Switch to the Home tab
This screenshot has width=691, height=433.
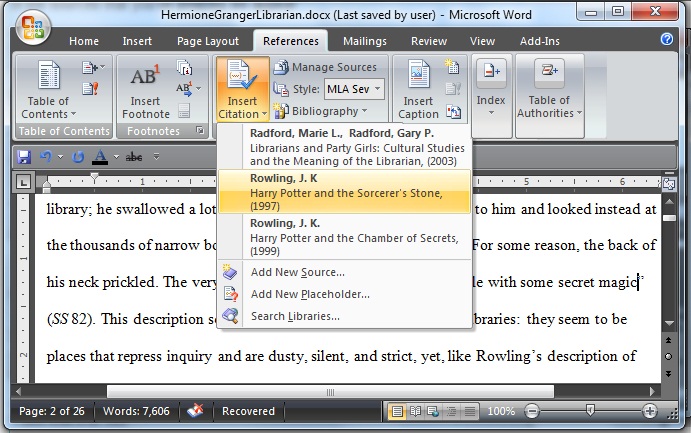coord(84,41)
